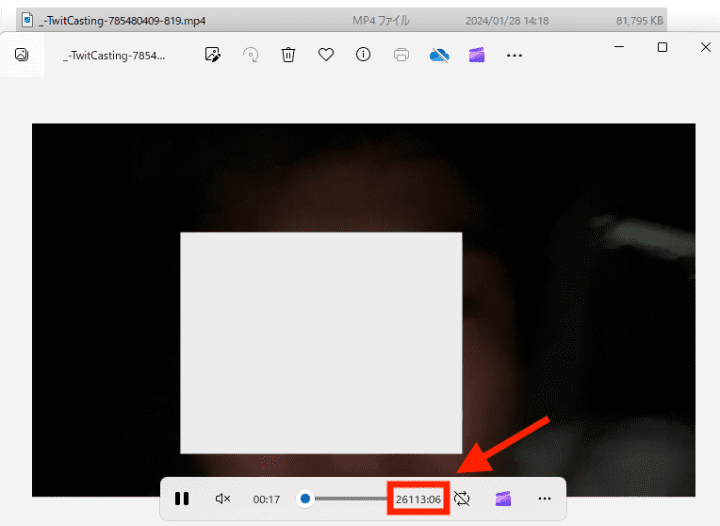720x526 pixels.
Task: Click the file size 81,795 KB
Action: coord(639,21)
